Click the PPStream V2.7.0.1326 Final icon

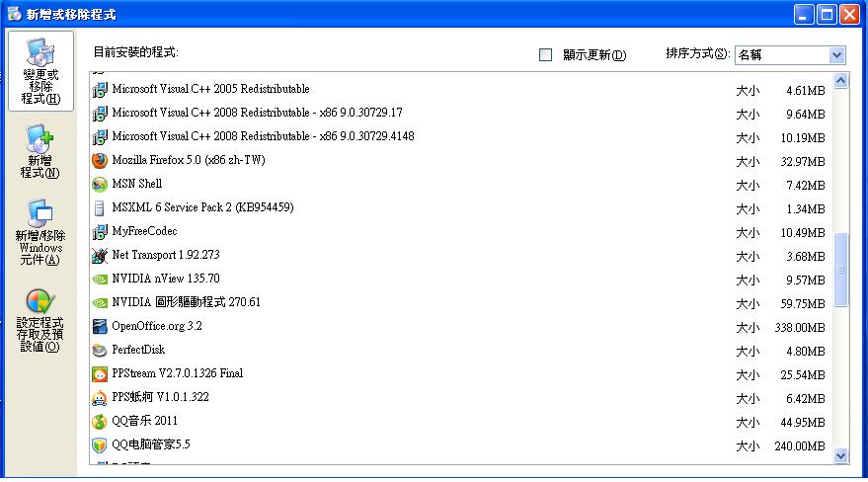(100, 374)
